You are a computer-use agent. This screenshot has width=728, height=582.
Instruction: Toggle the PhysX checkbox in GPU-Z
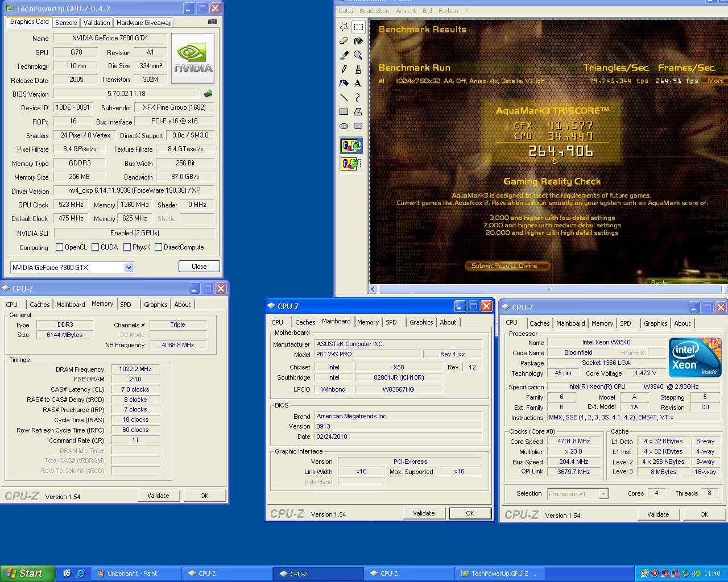[127, 247]
